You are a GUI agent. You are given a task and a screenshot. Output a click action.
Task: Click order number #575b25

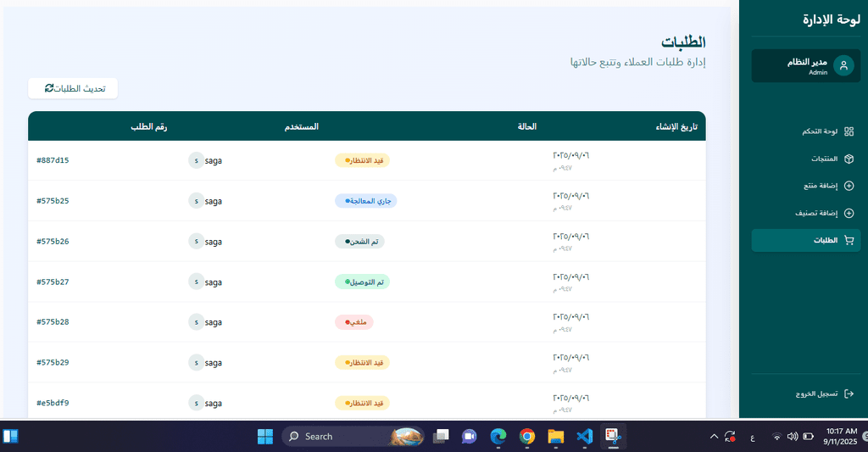click(53, 200)
